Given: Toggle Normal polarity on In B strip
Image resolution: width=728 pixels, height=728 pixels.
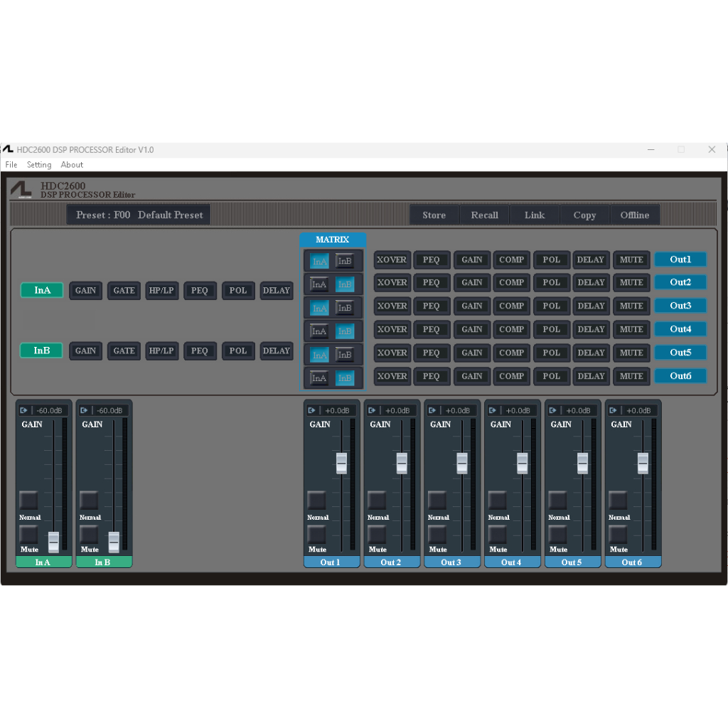Looking at the screenshot, I should click(89, 500).
